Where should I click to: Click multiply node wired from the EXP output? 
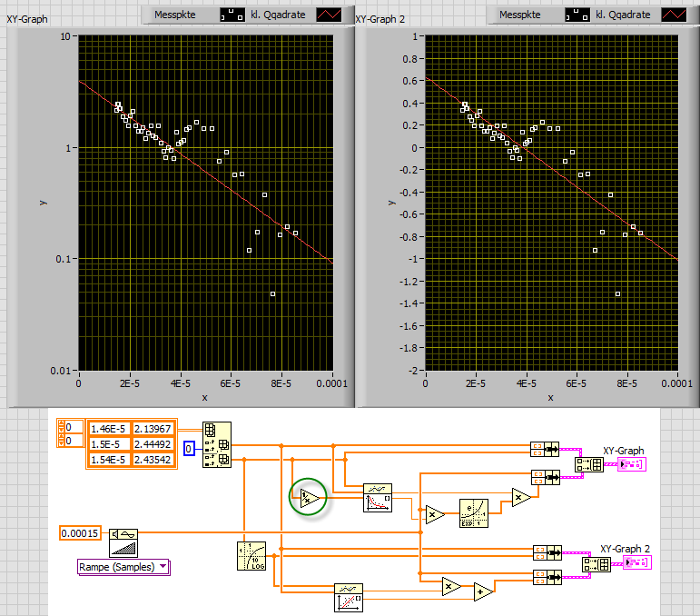521,497
